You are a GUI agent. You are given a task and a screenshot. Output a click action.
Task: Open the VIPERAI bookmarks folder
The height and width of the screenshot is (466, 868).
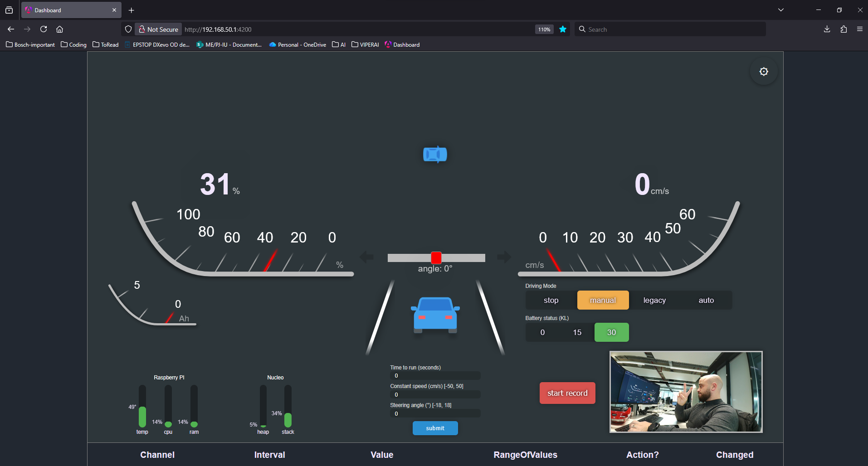(x=365, y=45)
